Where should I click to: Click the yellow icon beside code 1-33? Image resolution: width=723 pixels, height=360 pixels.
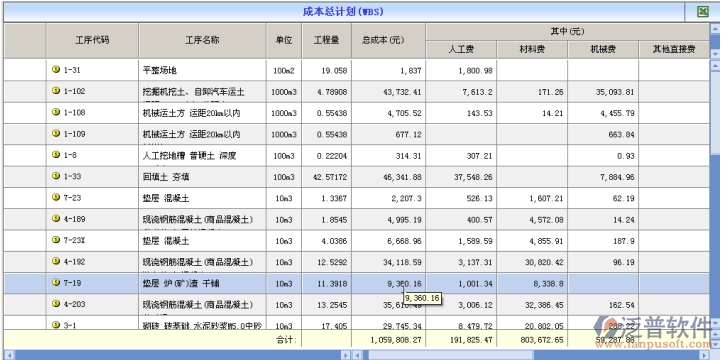[x=56, y=176]
